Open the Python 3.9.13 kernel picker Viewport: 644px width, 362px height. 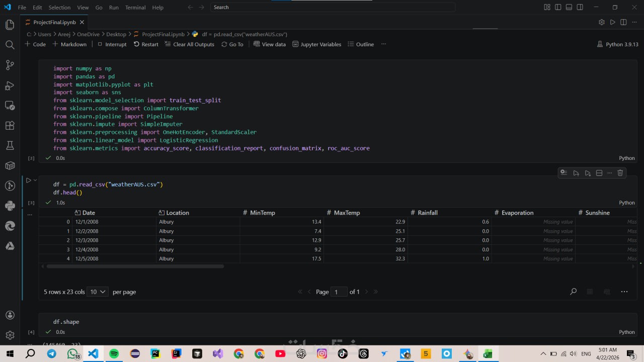point(617,44)
